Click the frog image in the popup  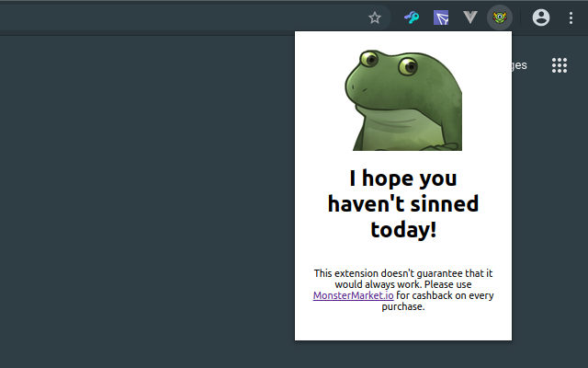tap(404, 99)
